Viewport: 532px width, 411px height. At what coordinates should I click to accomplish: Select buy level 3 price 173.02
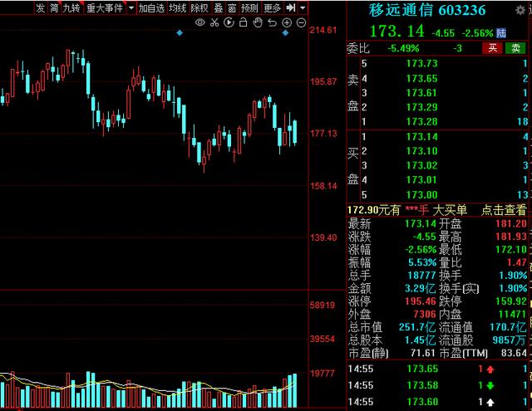point(421,165)
